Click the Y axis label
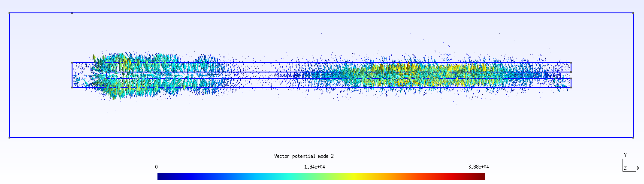 (626, 155)
